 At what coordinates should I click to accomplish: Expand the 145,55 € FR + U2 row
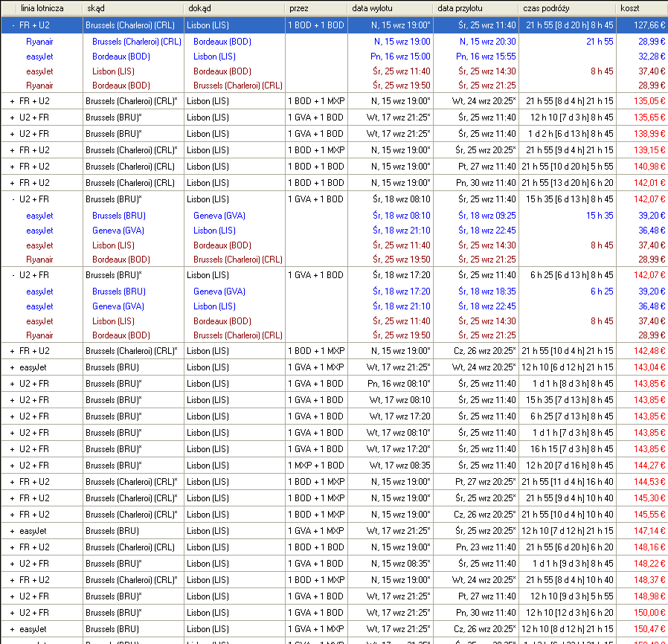pos(13,515)
